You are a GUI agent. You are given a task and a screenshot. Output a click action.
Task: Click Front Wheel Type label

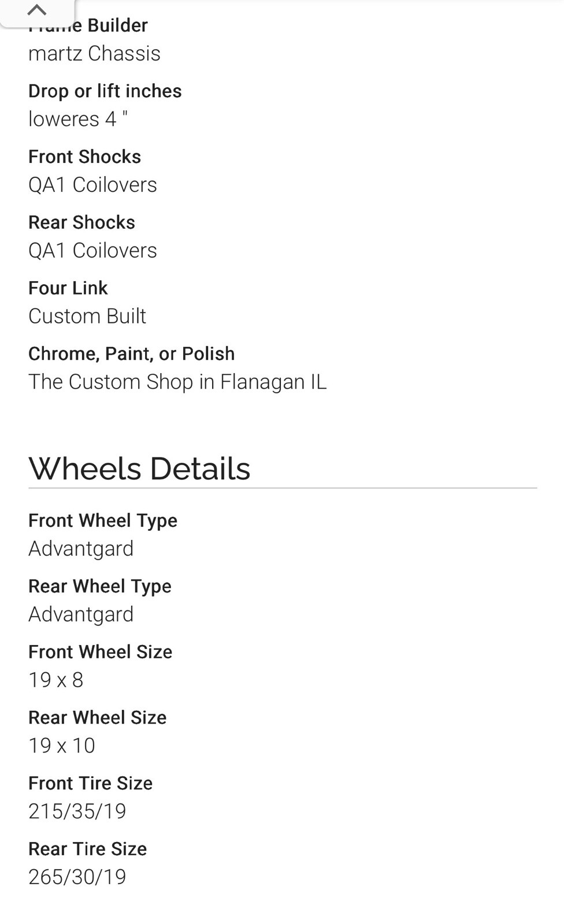pyautogui.click(x=103, y=521)
